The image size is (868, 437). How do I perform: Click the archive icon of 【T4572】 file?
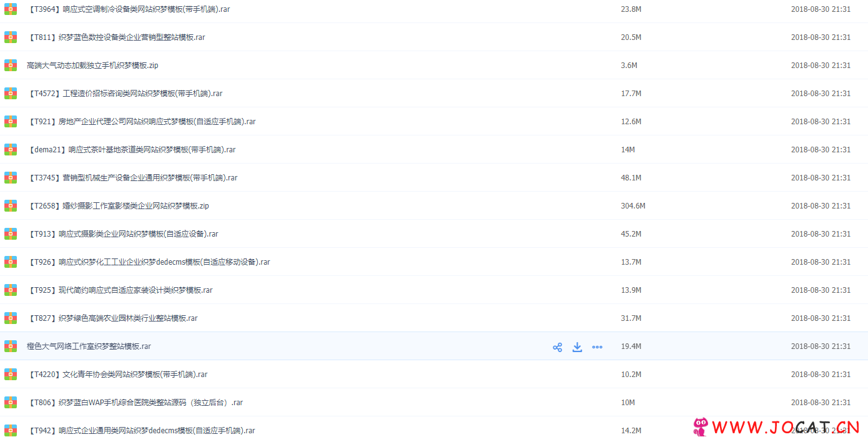point(11,94)
